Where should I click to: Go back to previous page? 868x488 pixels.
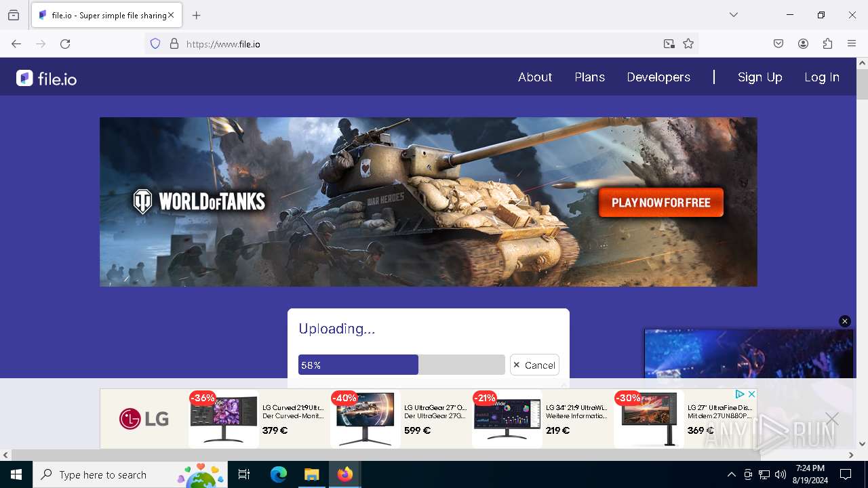pyautogui.click(x=16, y=44)
